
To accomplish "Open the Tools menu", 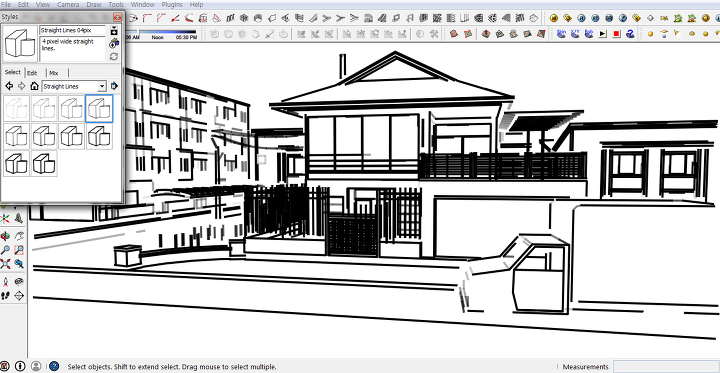I will point(116,5).
